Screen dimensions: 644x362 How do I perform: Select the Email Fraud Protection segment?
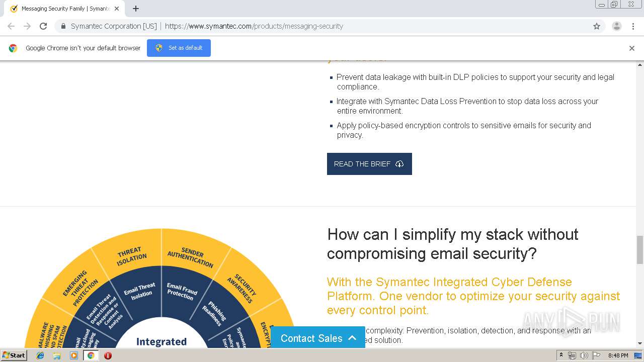point(181,292)
